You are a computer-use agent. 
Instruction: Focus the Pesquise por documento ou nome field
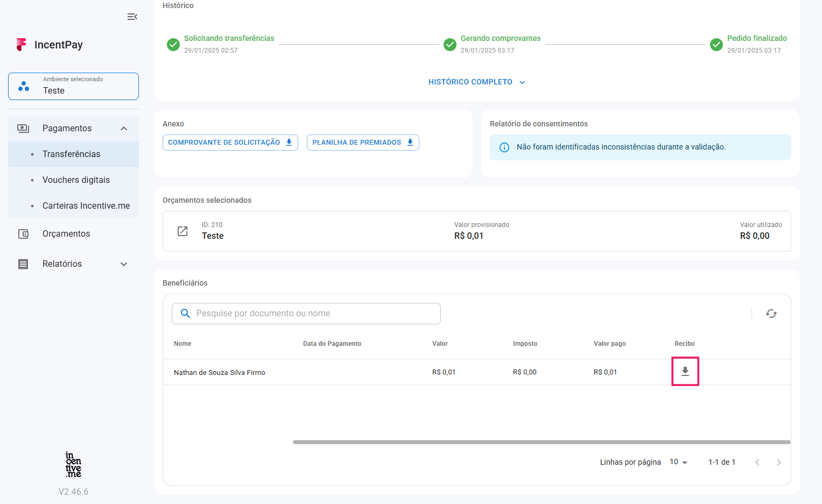click(306, 314)
